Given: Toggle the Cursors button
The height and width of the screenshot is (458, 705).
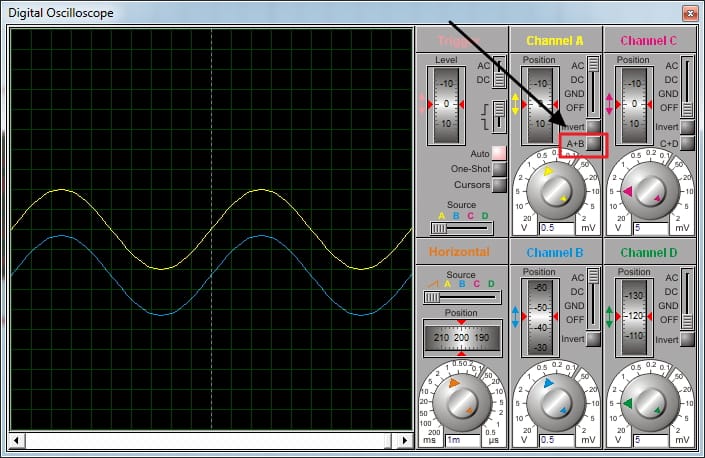Looking at the screenshot, I should click(x=499, y=185).
